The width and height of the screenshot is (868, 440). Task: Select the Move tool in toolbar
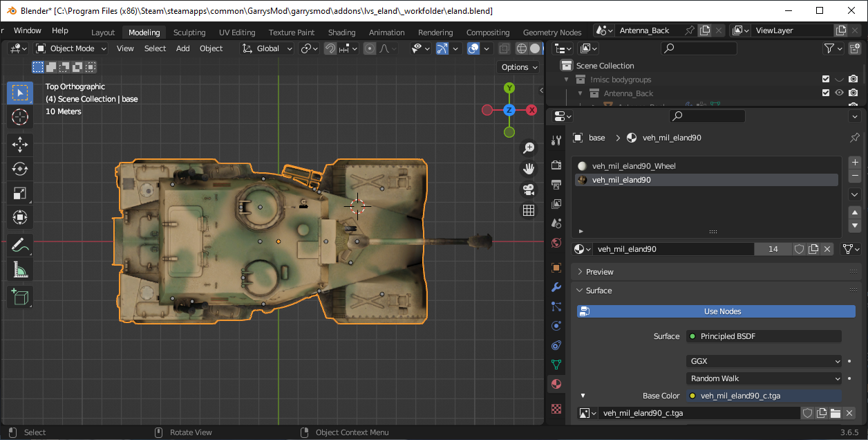20,144
